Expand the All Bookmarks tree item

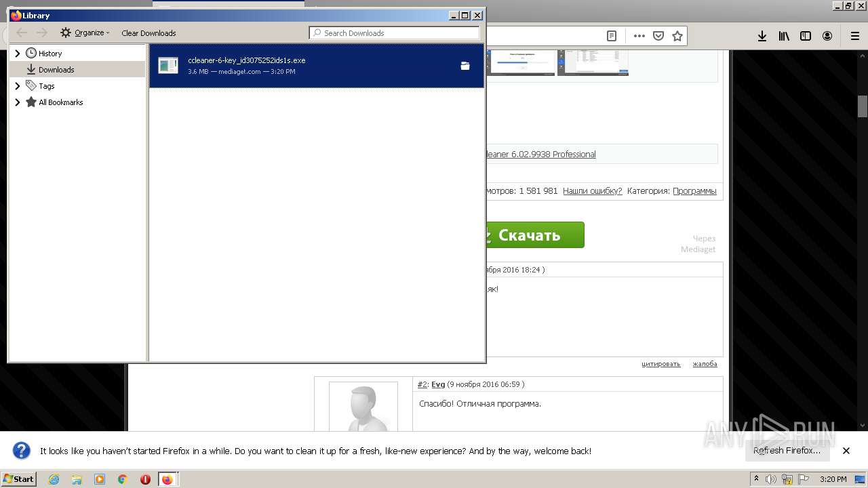coord(18,102)
